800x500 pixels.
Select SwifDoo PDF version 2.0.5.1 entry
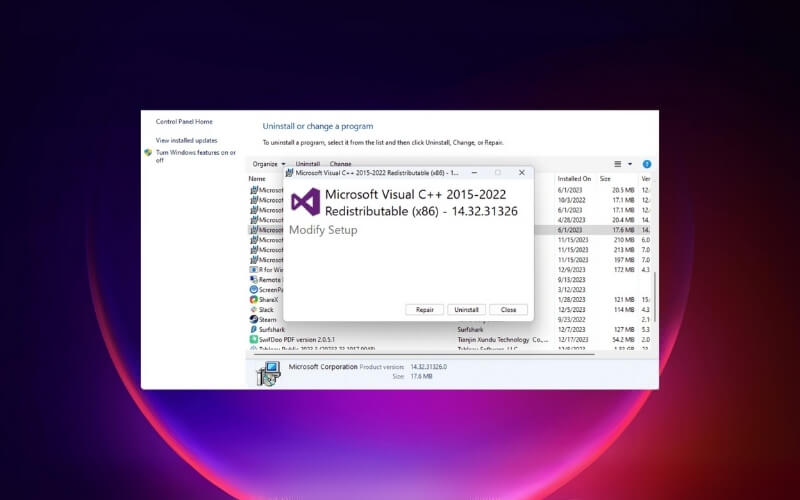[296, 339]
